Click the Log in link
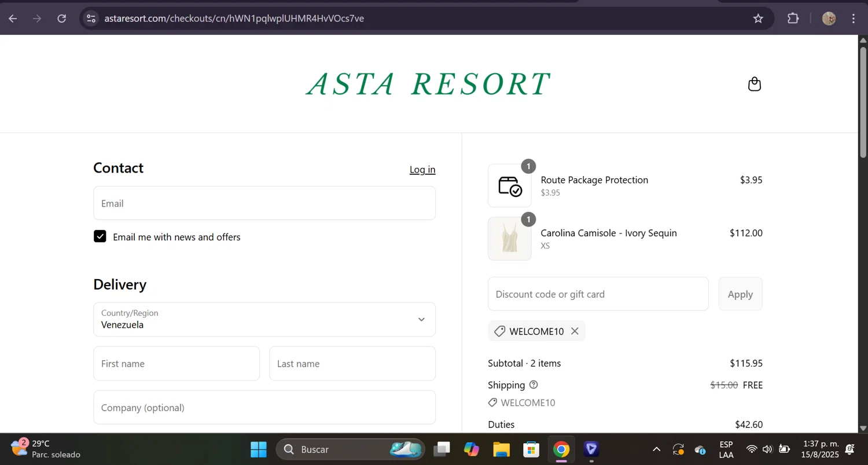 [x=422, y=170]
